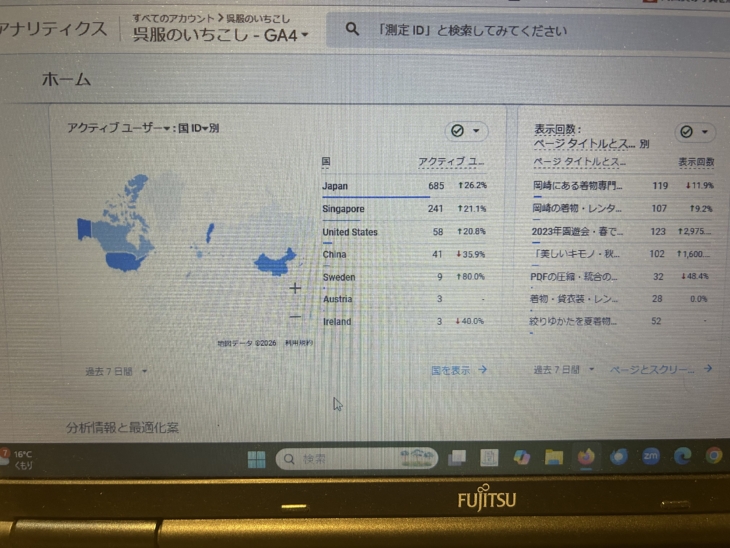Zoom out on the map with minus
Image resolution: width=730 pixels, height=548 pixels.
pyautogui.click(x=295, y=317)
